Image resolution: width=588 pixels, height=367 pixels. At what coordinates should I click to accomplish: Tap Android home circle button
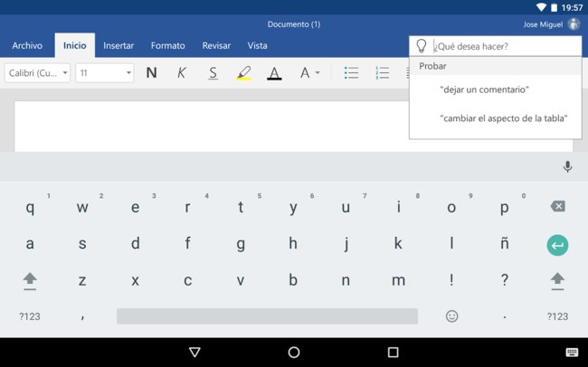pyautogui.click(x=294, y=353)
